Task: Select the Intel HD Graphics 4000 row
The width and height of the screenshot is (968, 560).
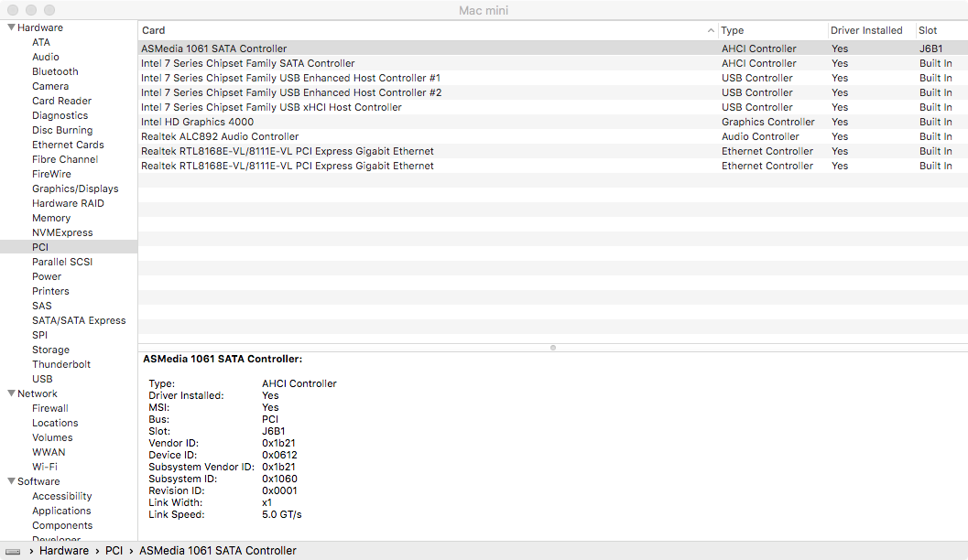Action: tap(553, 122)
